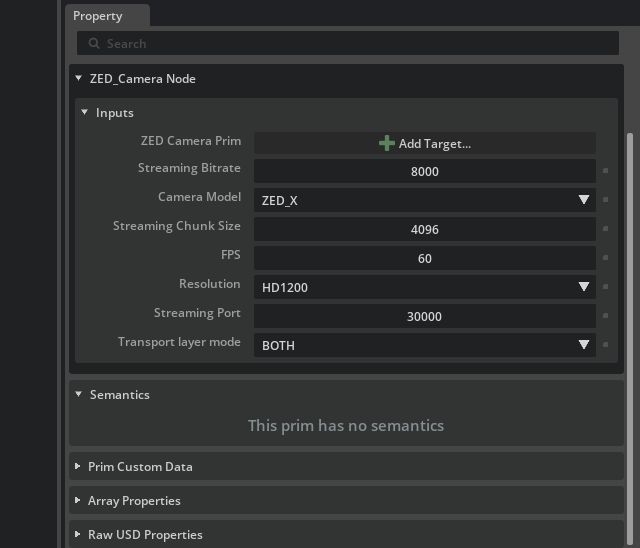Click reset square beside Camera Model

[605, 200]
